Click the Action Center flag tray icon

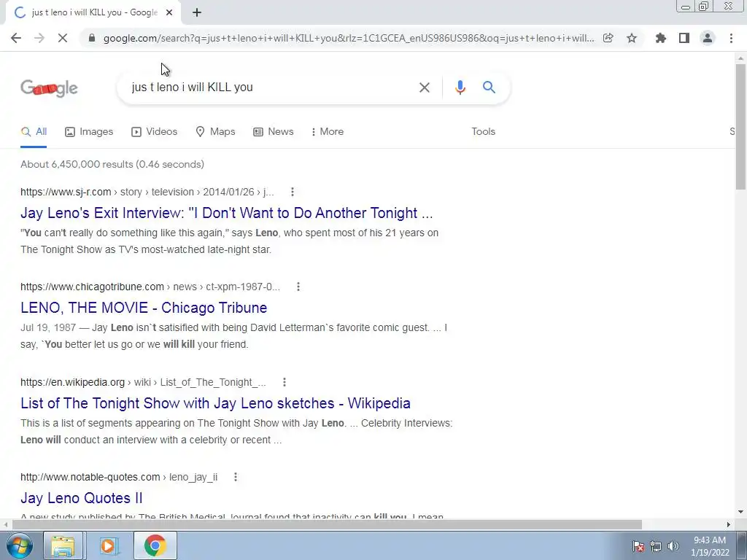tap(638, 546)
